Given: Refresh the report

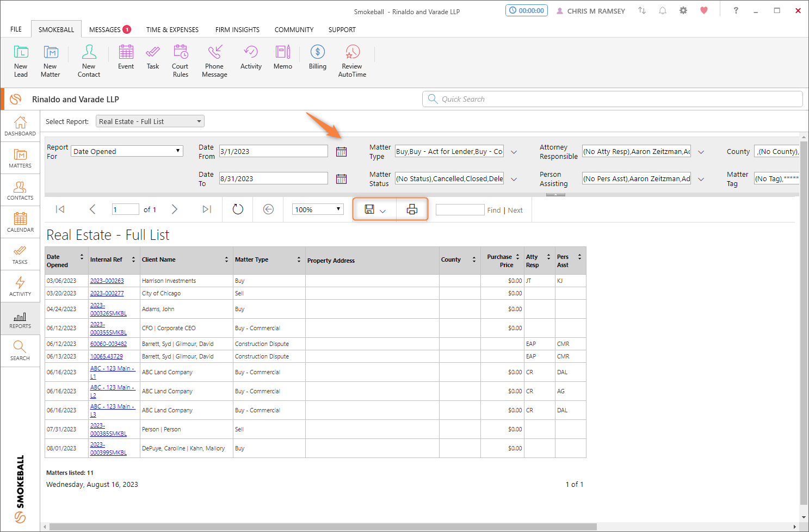Looking at the screenshot, I should point(238,209).
